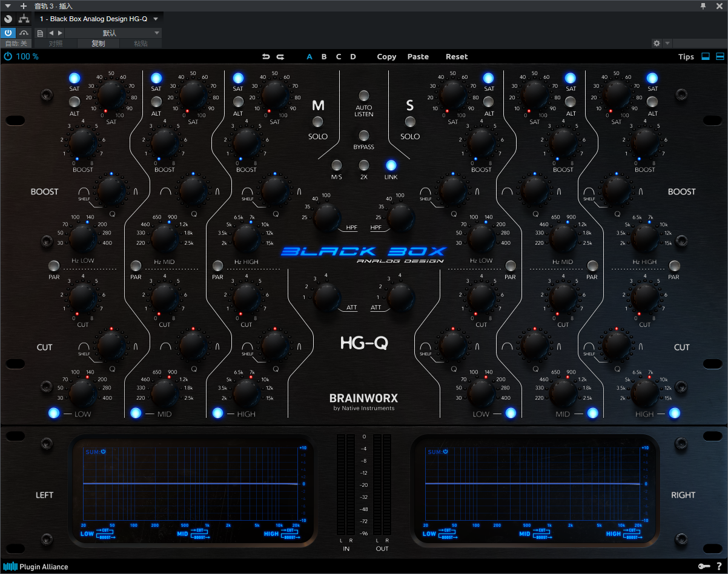
Task: Click the OUT level meter
Action: (382, 484)
